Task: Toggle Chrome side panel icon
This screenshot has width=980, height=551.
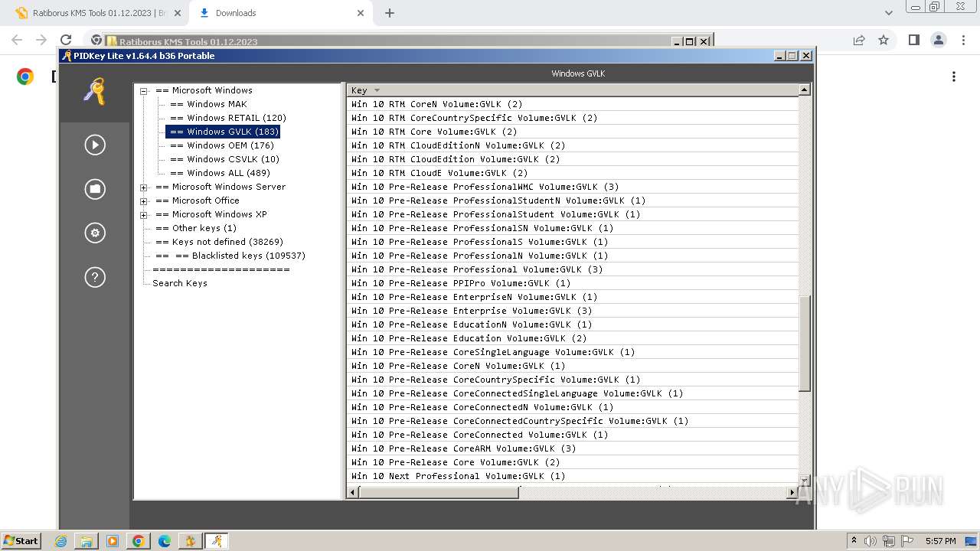Action: tap(913, 40)
